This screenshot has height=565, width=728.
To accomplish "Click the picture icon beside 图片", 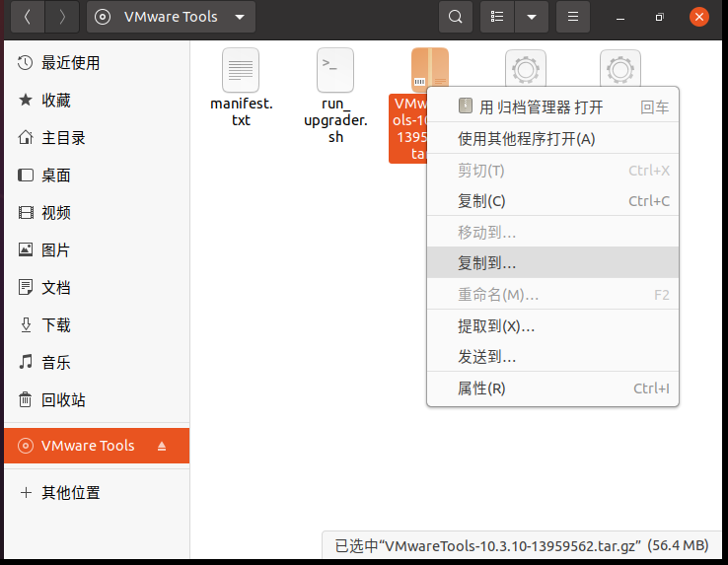I will [25, 249].
